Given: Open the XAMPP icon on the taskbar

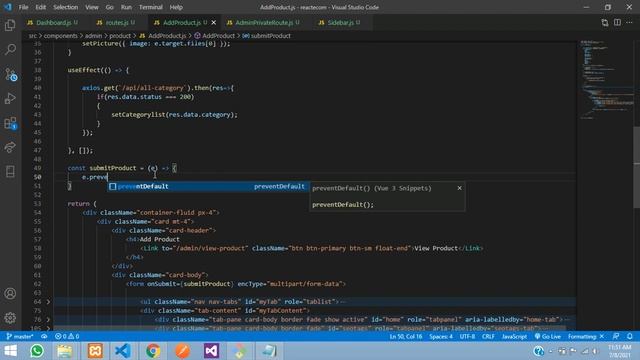Looking at the screenshot, I should click(95, 351).
